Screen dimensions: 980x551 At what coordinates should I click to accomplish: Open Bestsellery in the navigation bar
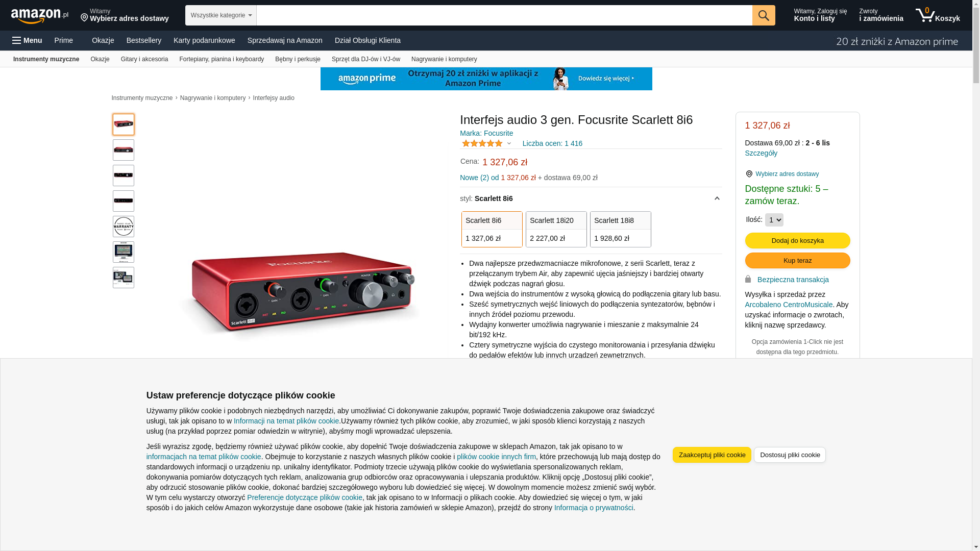point(144,40)
